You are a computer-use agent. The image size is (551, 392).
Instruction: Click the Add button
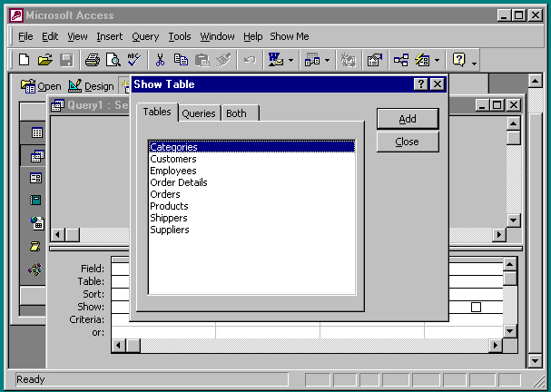tap(408, 119)
